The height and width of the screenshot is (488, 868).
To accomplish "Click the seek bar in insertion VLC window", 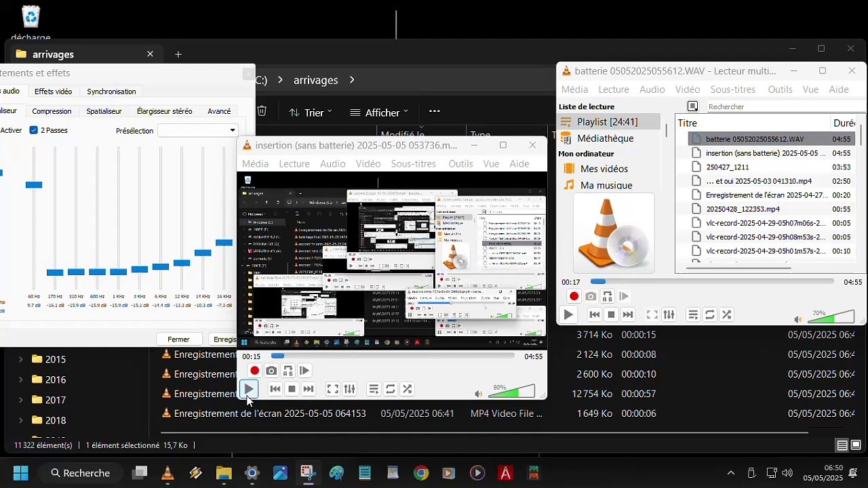I will click(x=392, y=356).
